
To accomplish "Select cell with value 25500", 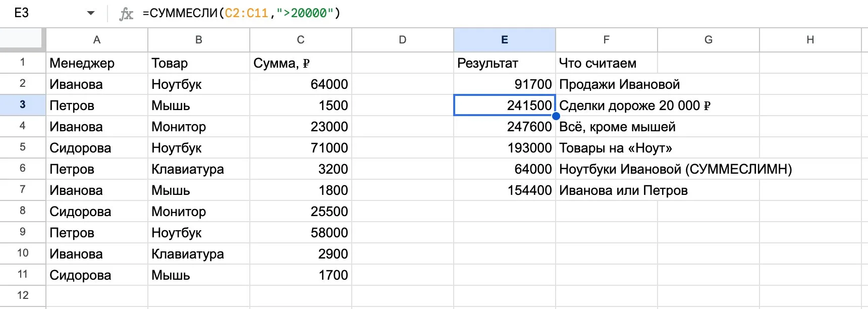I will [x=301, y=212].
